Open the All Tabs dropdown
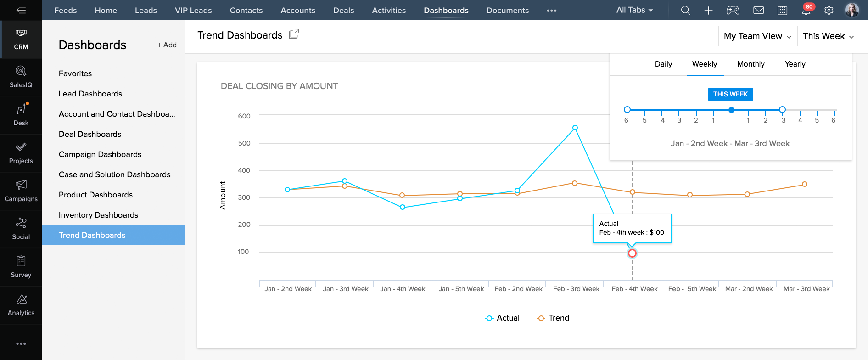The image size is (868, 360). coord(634,10)
